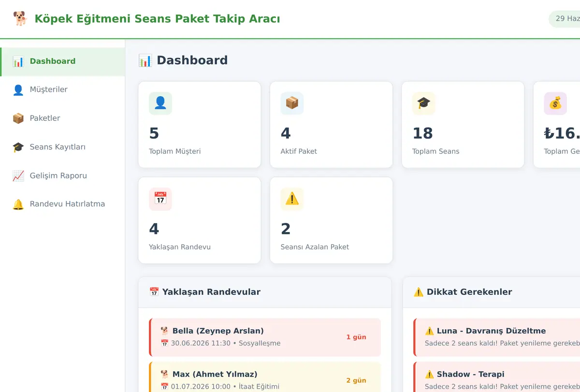Click the warning icon in Dikkat Gerekenler header
This screenshot has width=580, height=392.
pyautogui.click(x=419, y=292)
